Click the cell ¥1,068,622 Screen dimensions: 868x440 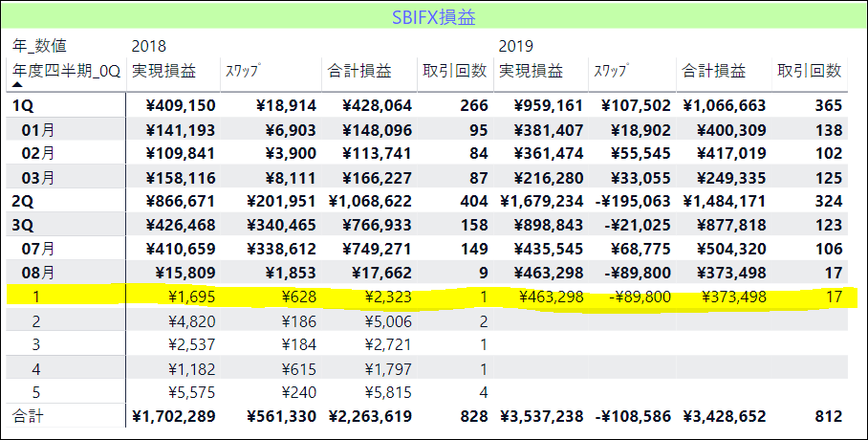[370, 201]
